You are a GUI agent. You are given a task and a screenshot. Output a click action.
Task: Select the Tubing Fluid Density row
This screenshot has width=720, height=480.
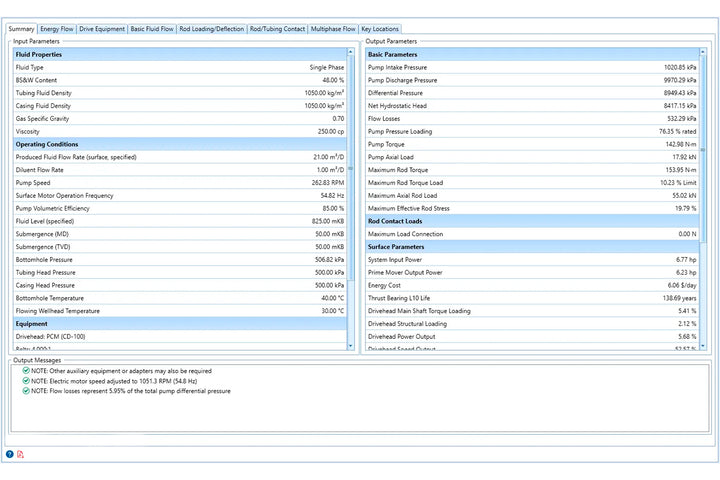coord(180,93)
